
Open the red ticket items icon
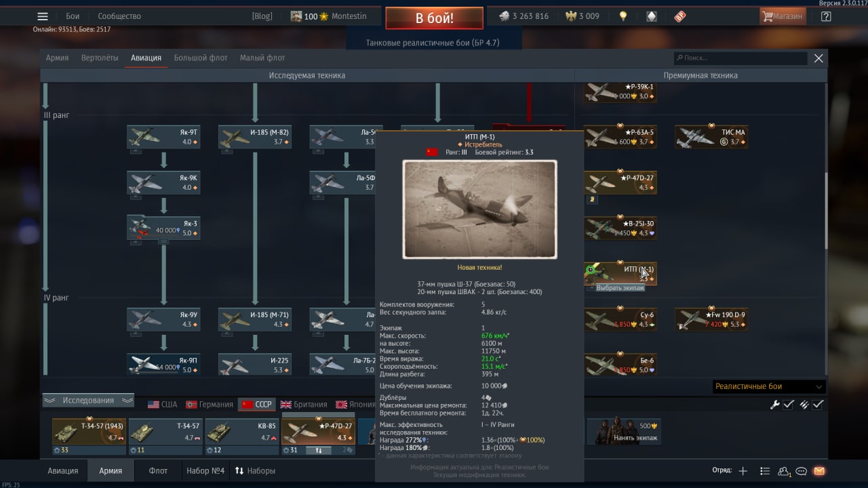pyautogui.click(x=680, y=16)
